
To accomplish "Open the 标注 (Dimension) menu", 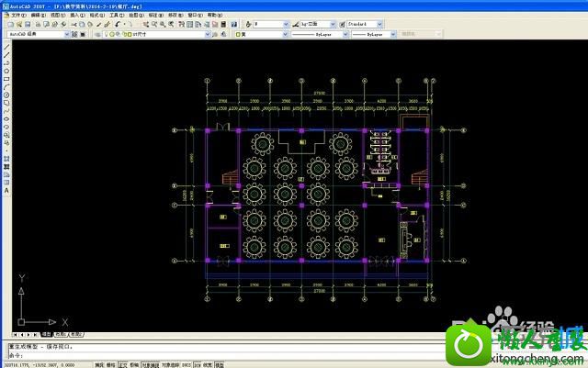I will [155, 15].
